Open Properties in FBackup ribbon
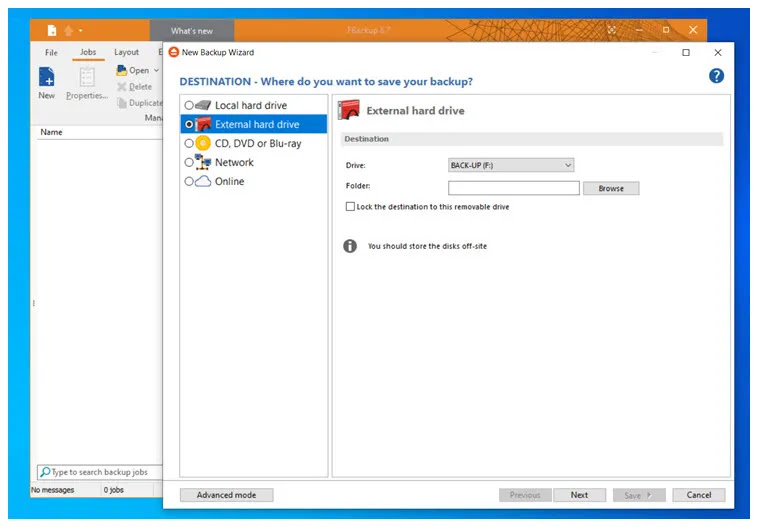759x527 pixels. point(87,83)
